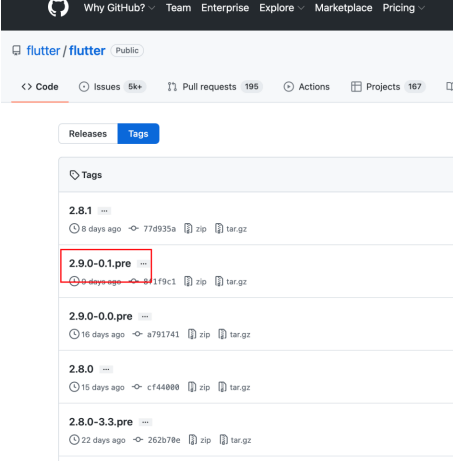
Task: Expand ellipsis details for tag 2.8.0
Action: tap(106, 369)
